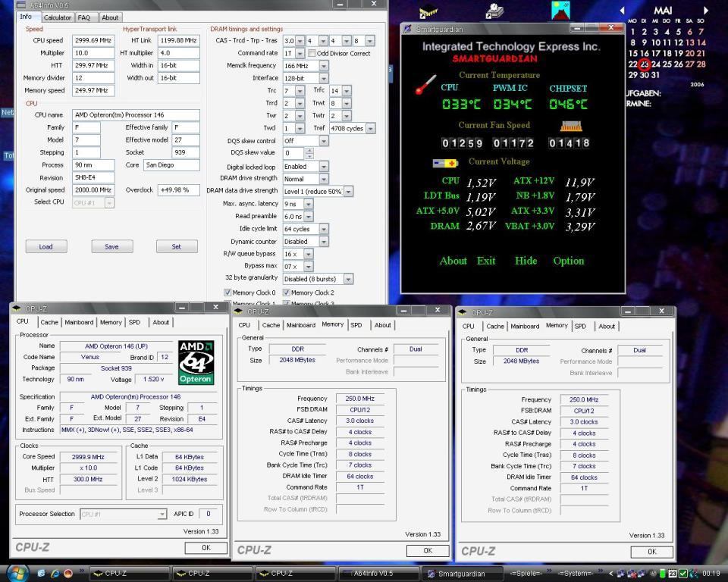
Task: Click the Save button in A64Info
Action: (111, 246)
